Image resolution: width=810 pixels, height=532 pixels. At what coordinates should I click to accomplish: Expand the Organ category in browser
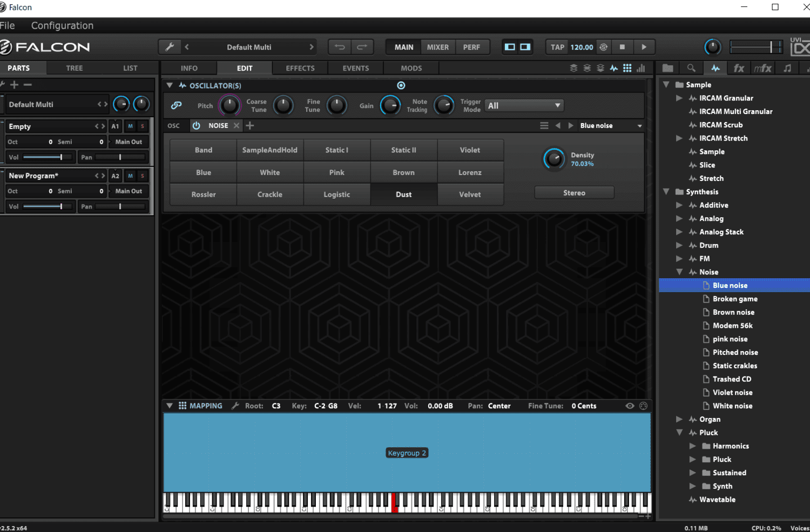[679, 419]
